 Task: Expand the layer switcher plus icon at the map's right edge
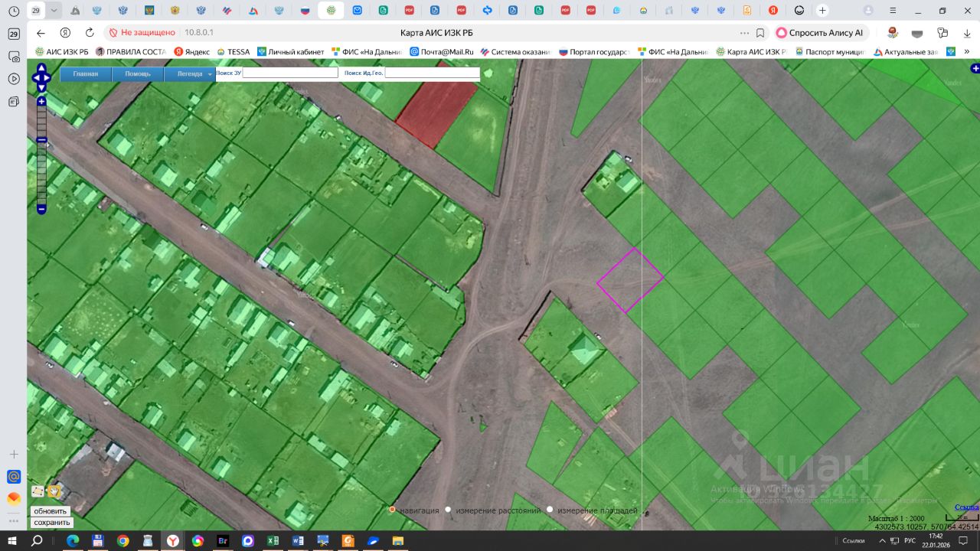coord(975,69)
